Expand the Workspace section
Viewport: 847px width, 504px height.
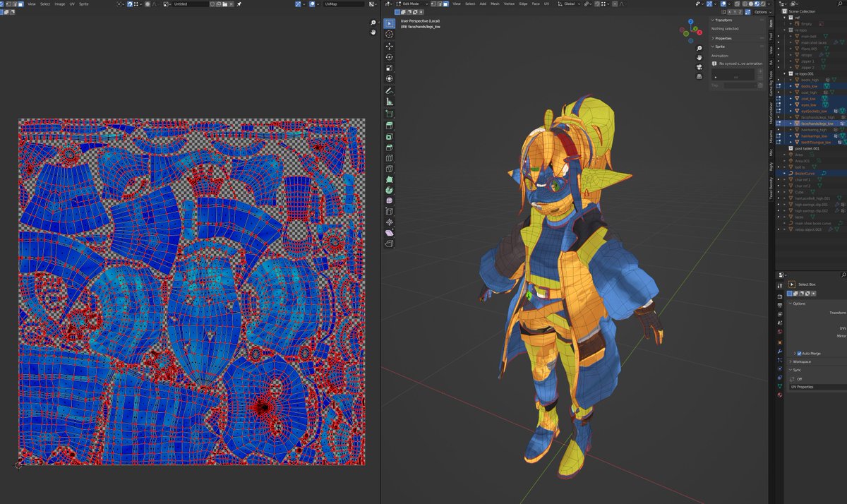click(791, 361)
